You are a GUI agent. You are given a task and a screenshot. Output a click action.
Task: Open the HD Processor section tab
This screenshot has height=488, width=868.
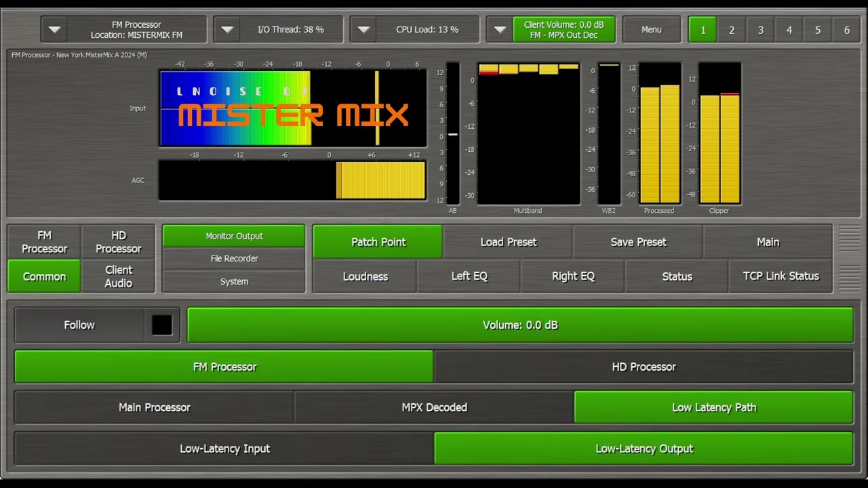pyautogui.click(x=119, y=242)
